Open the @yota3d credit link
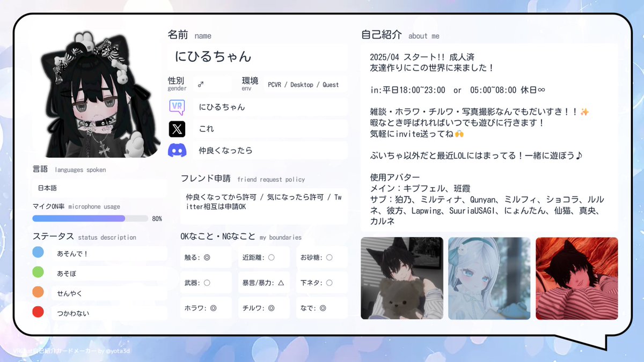 point(119,351)
